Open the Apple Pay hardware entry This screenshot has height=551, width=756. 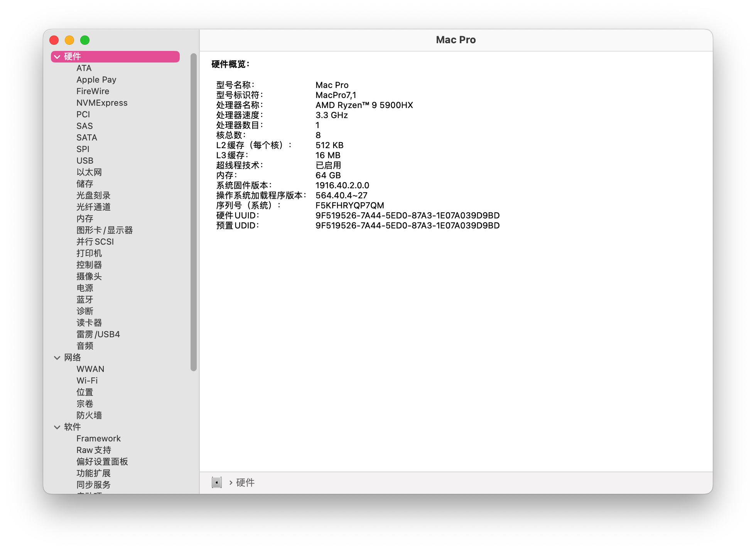pos(96,80)
